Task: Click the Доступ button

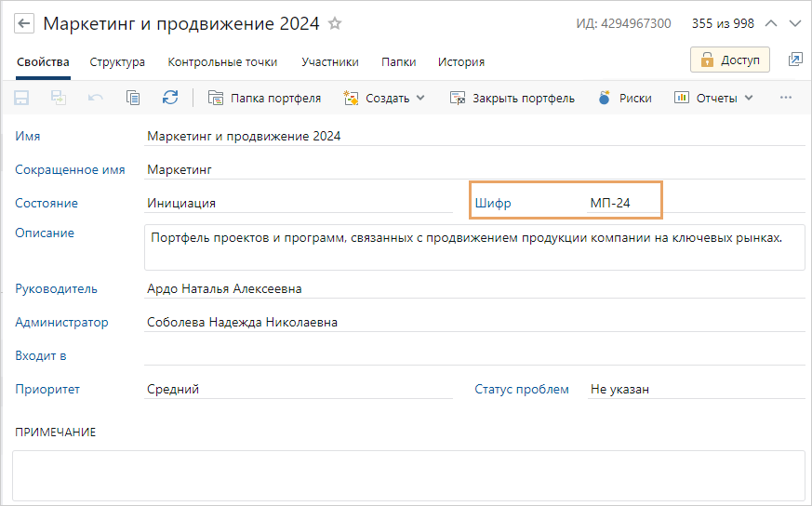Action: pyautogui.click(x=730, y=60)
